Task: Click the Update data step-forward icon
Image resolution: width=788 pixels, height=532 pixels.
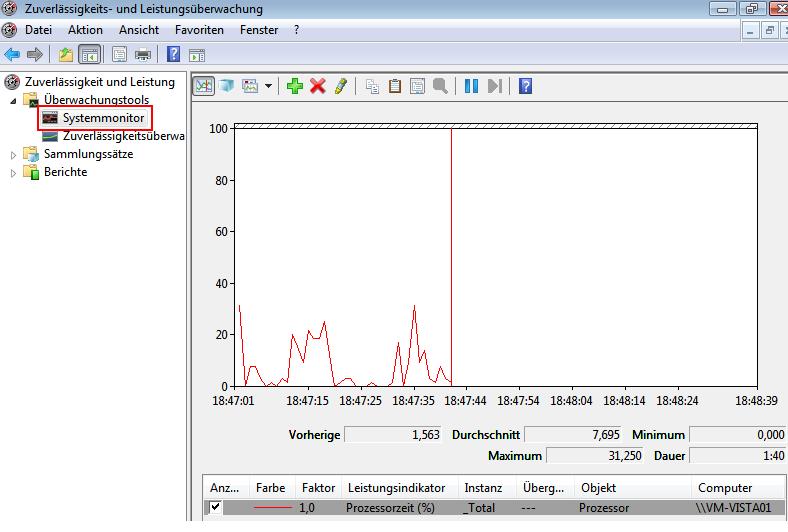Action: (x=494, y=86)
